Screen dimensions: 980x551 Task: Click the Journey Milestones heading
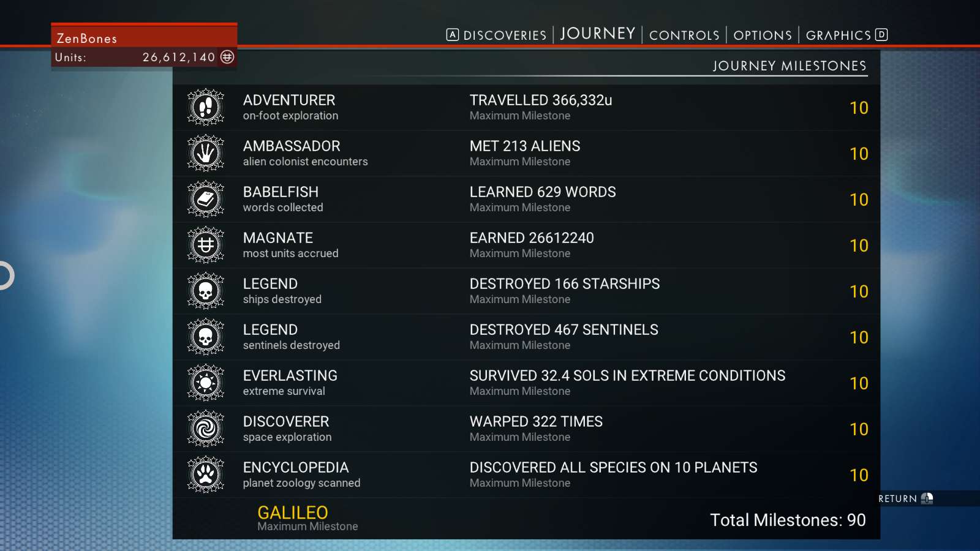(790, 66)
